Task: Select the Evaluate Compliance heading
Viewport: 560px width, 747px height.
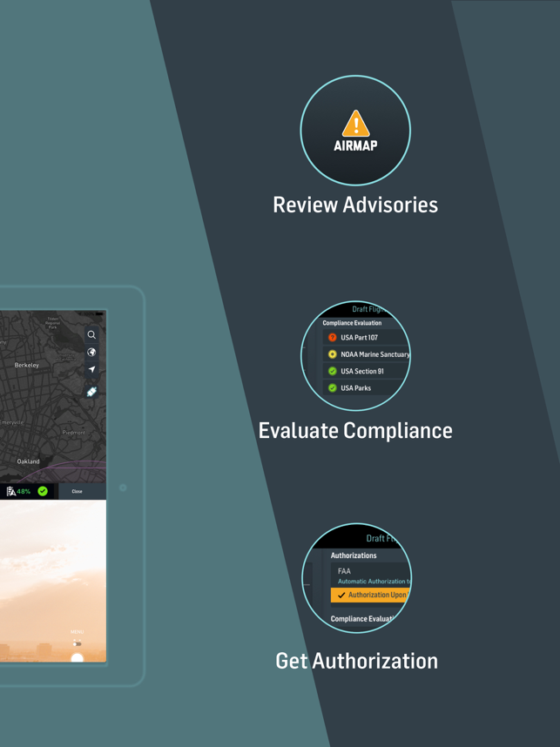Action: coord(355,431)
